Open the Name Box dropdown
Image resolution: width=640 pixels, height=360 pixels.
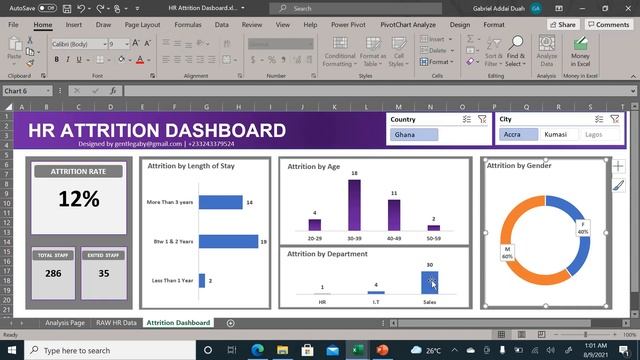[x=48, y=91]
